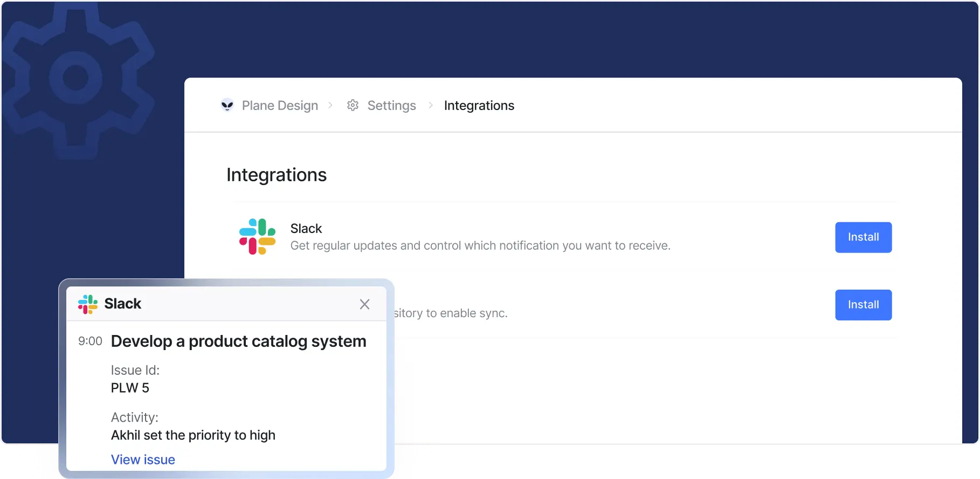Image resolution: width=980 pixels, height=479 pixels.
Task: Go to the Settings breadcrumb
Action: pyautogui.click(x=391, y=106)
